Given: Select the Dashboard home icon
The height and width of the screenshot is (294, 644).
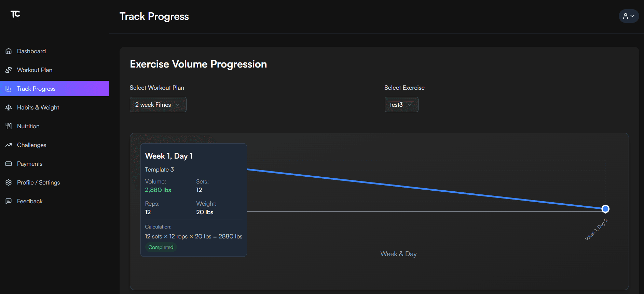Looking at the screenshot, I should 9,51.
